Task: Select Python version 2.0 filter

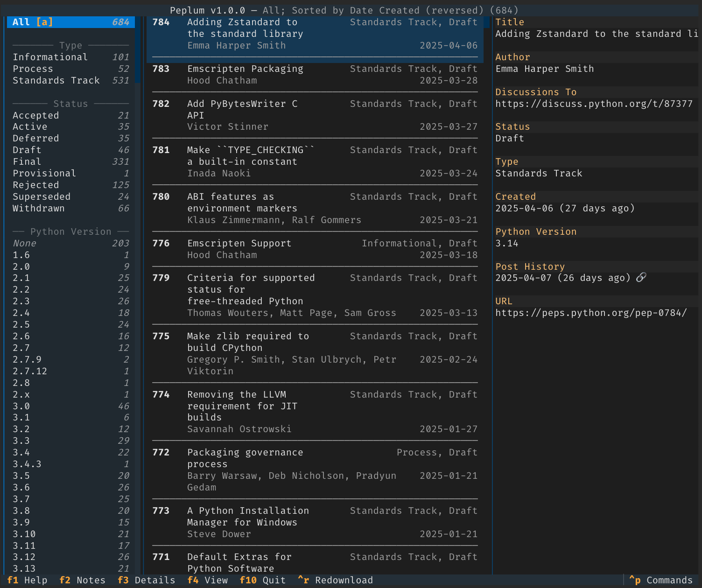Action: pyautogui.click(x=71, y=266)
